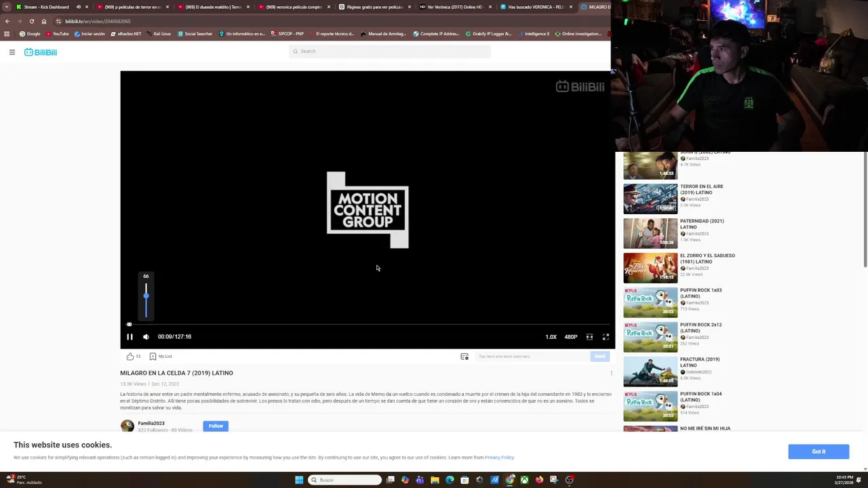Open File Explorer from the taskbar
The width and height of the screenshot is (868, 488).
[x=435, y=480]
